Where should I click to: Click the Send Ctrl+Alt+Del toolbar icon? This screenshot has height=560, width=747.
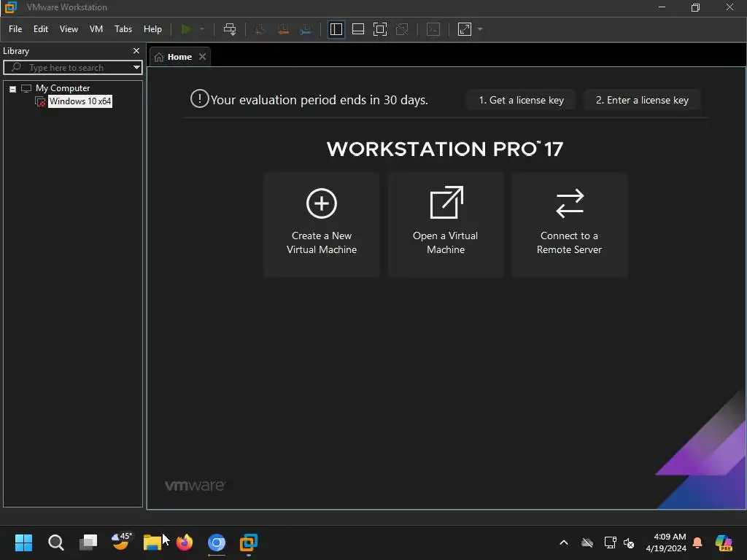click(x=230, y=29)
